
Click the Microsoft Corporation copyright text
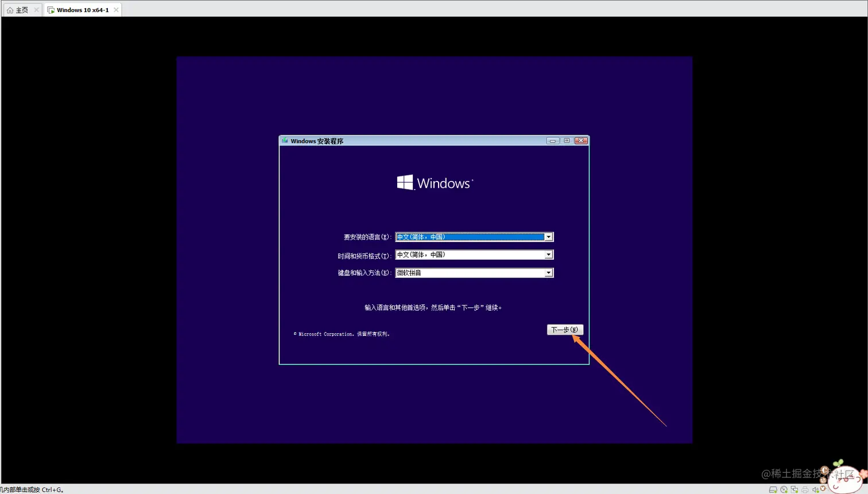tap(342, 334)
